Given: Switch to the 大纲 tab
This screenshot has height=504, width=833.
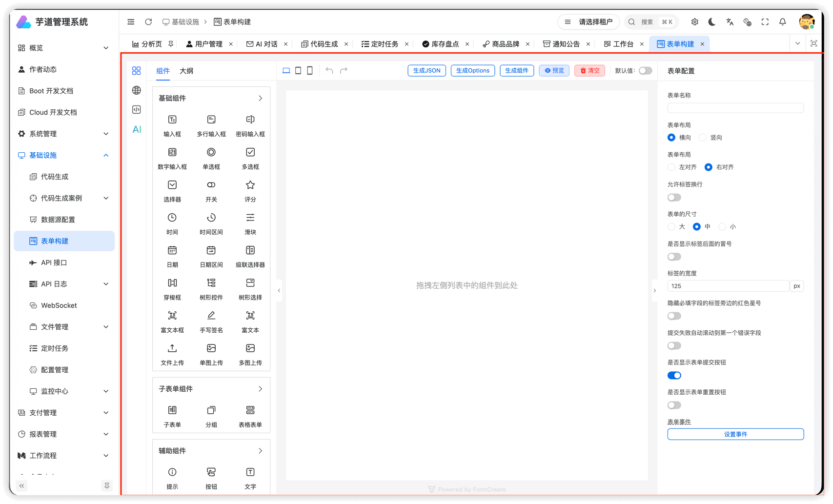Looking at the screenshot, I should [187, 71].
